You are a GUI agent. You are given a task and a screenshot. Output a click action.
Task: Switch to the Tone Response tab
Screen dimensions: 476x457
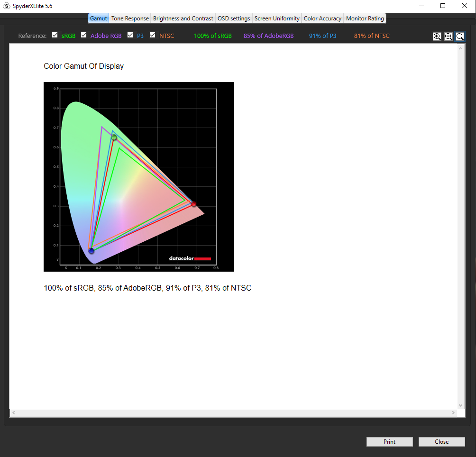coord(130,18)
